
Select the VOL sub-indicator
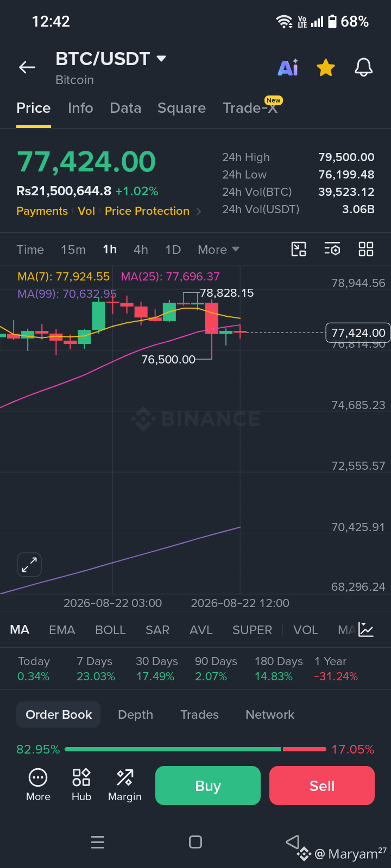[305, 630]
